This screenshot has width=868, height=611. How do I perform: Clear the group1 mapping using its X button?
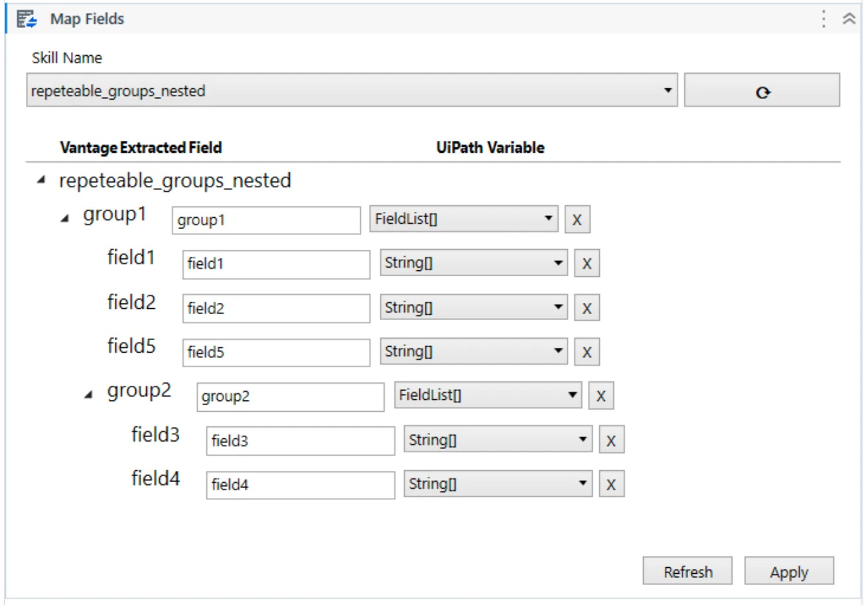click(577, 218)
